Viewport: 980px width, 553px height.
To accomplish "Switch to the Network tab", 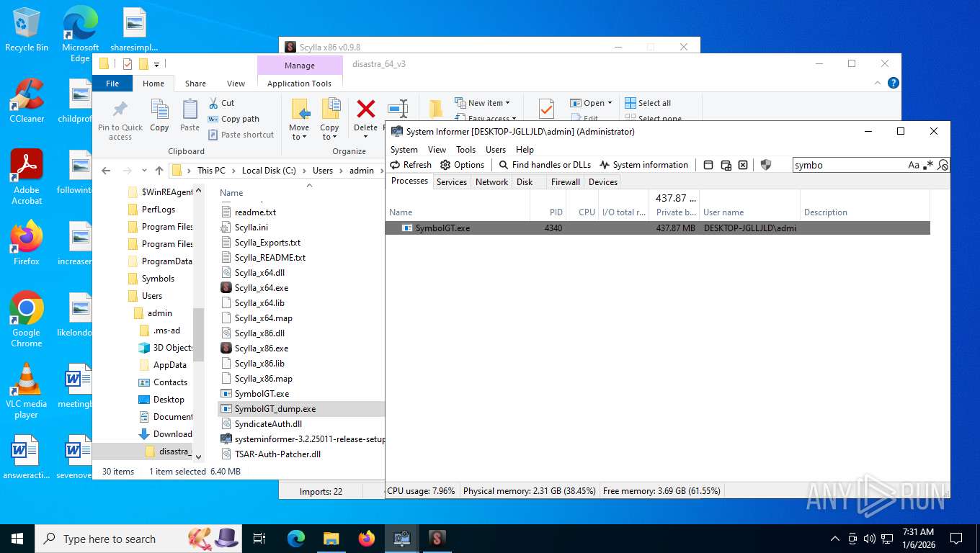I will 491,182.
